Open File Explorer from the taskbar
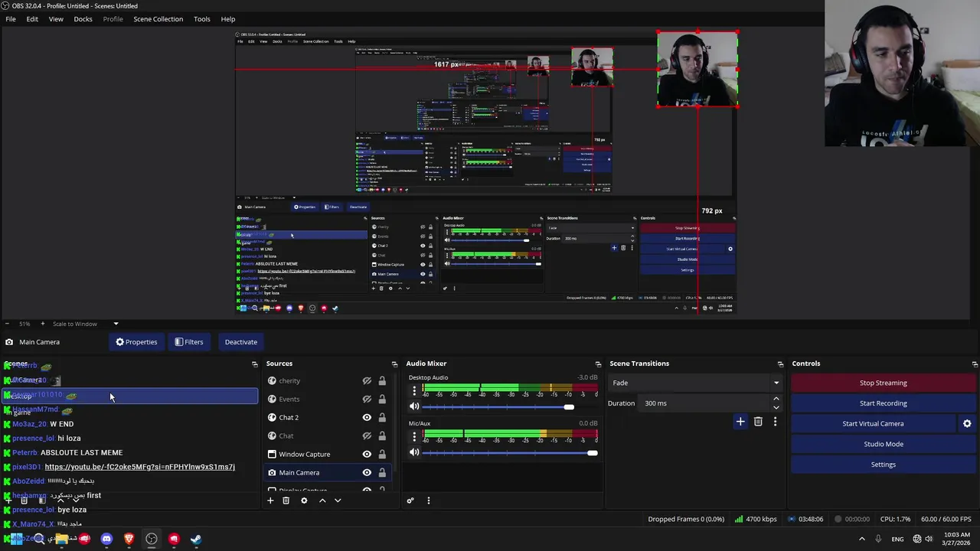 61,539
